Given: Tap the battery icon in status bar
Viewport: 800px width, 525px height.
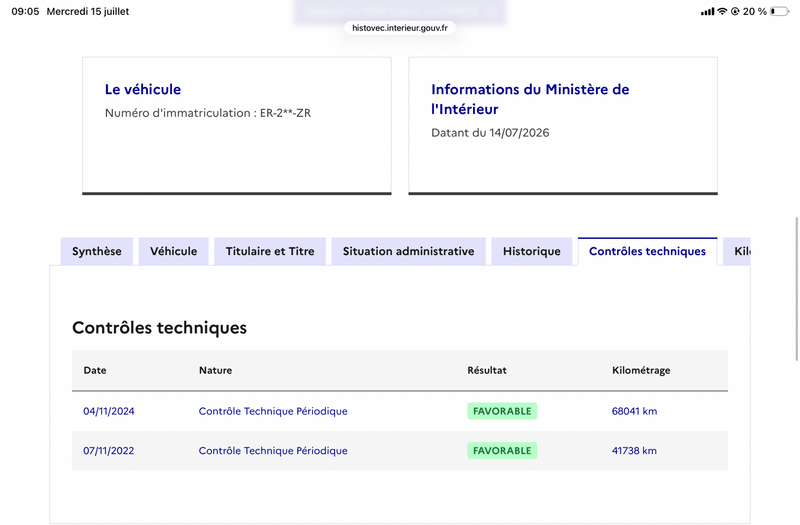Looking at the screenshot, I should pyautogui.click(x=779, y=11).
